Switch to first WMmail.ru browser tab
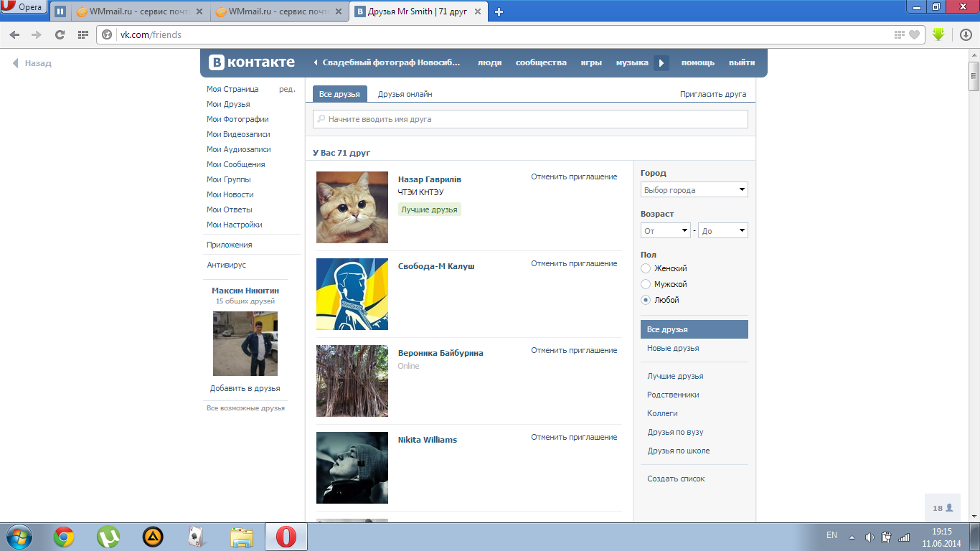The height and width of the screenshot is (551, 980). (x=140, y=11)
